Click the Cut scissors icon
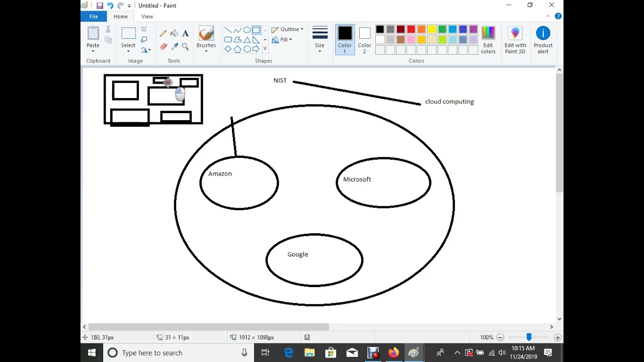This screenshot has width=644, height=362. 108,30
